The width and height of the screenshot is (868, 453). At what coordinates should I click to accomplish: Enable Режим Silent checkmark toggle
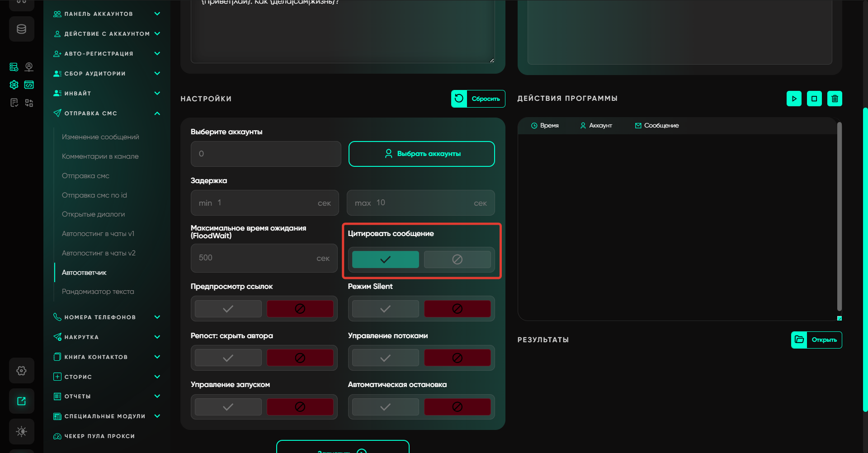pyautogui.click(x=385, y=309)
